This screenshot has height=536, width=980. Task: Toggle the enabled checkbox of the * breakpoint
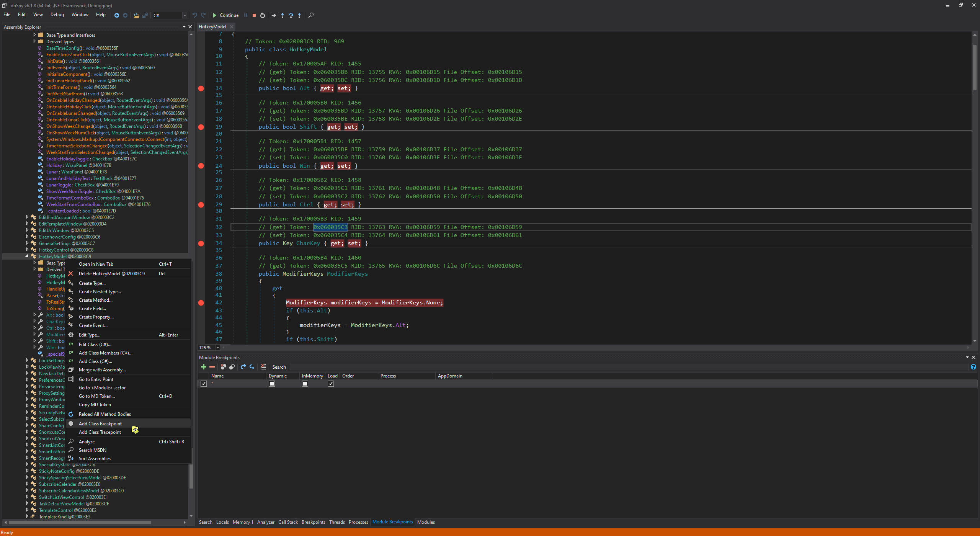(204, 384)
